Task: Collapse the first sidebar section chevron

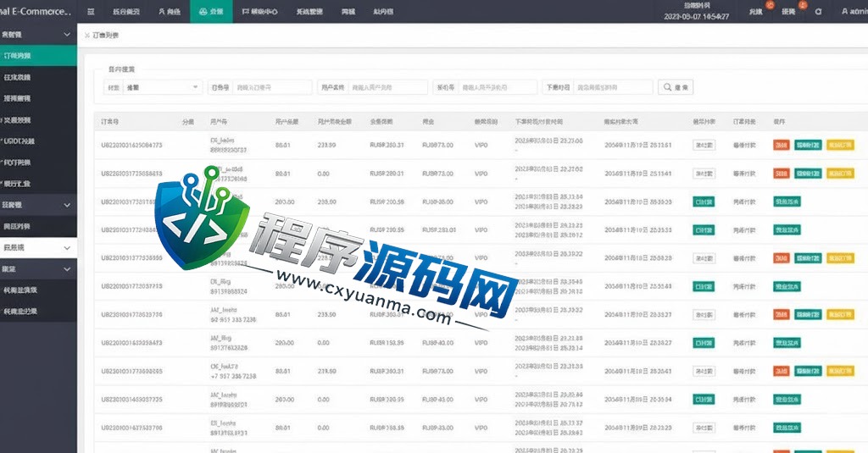Action: 67,35
